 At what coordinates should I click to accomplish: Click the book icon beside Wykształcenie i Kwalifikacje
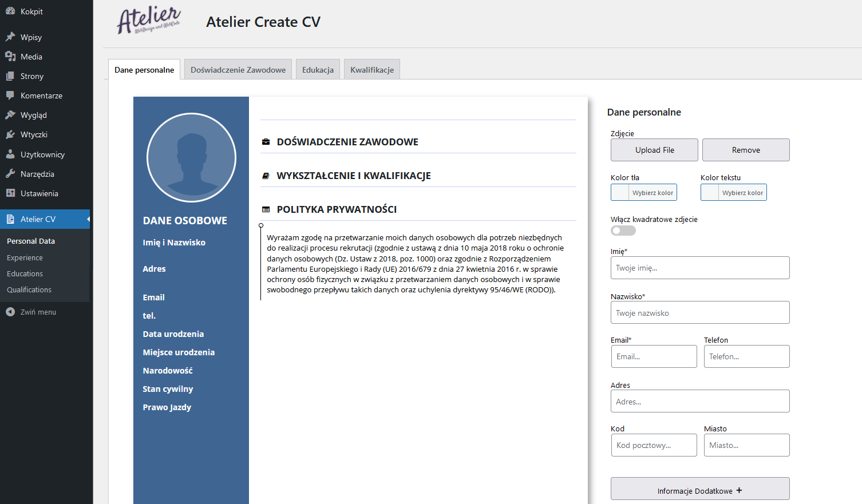(266, 176)
